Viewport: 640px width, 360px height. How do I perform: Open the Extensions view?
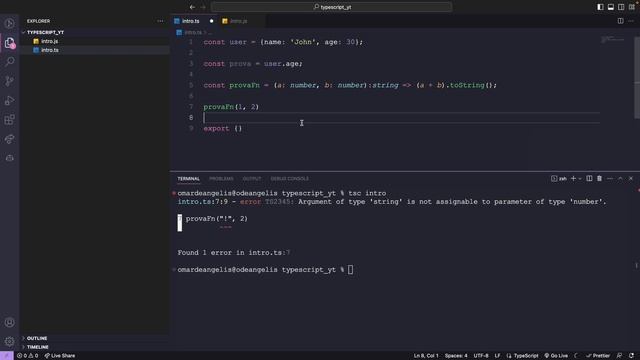(9, 120)
